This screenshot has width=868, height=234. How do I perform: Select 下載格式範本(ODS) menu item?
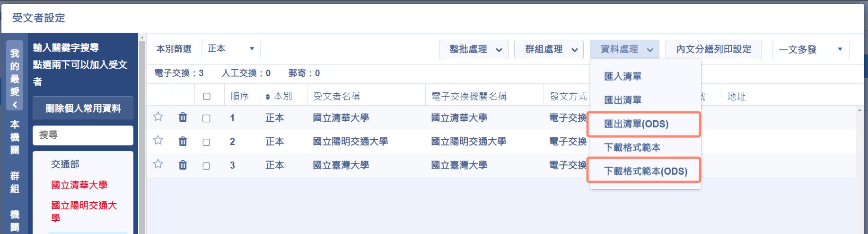[645, 171]
